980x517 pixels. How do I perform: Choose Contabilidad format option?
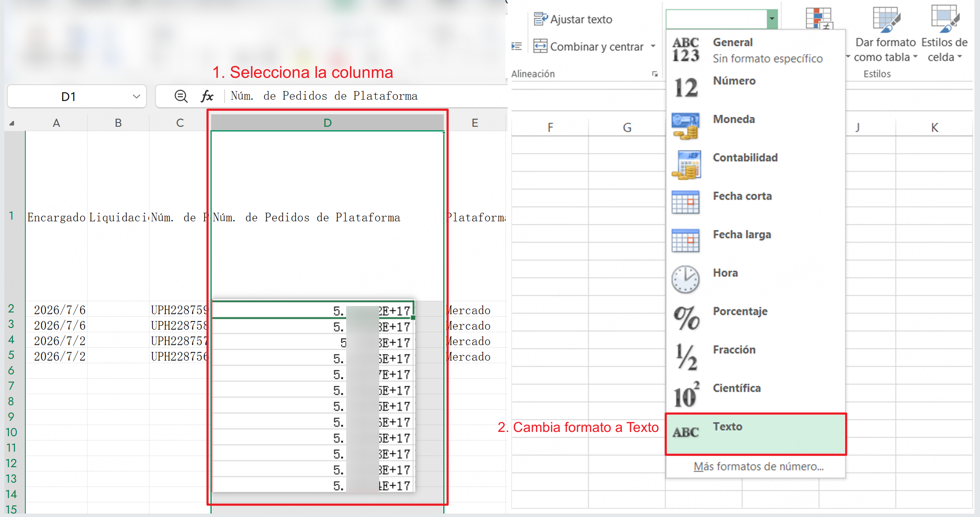click(x=756, y=165)
